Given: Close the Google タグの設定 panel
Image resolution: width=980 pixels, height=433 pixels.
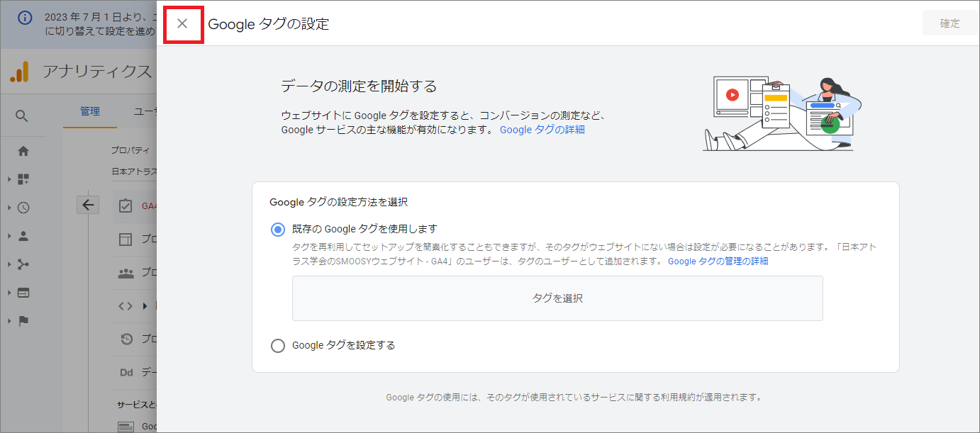Looking at the screenshot, I should click(x=182, y=23).
